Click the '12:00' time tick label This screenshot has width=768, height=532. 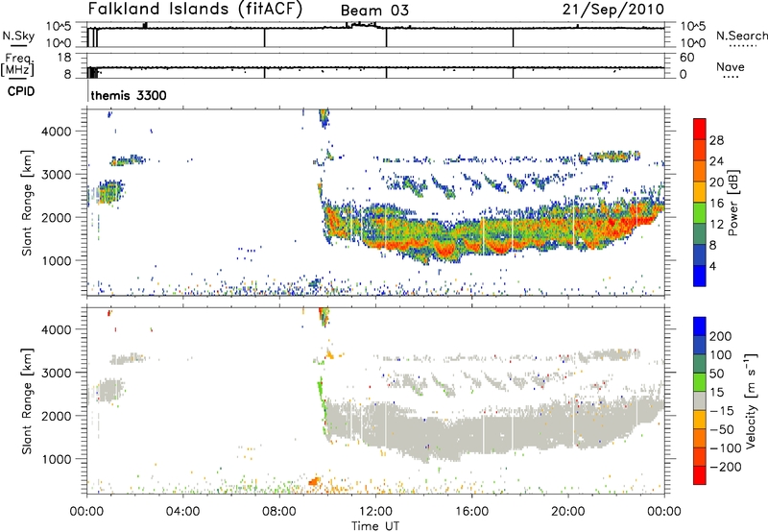pos(375,512)
